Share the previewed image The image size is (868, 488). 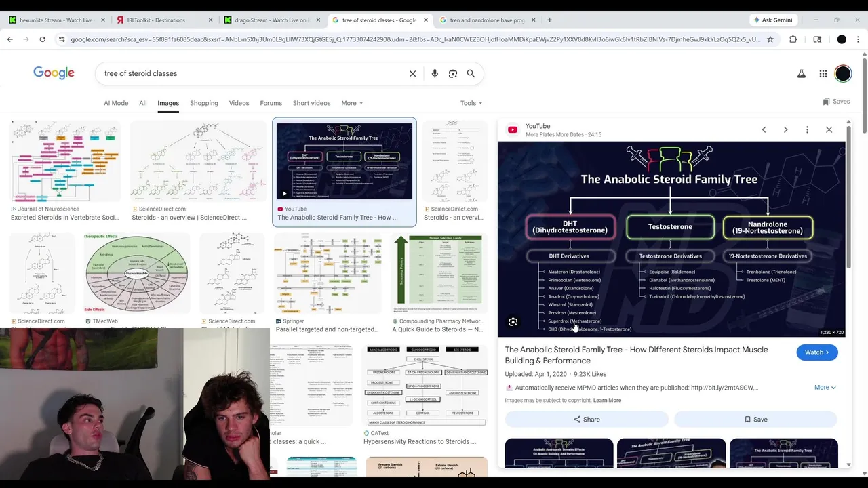coord(587,420)
